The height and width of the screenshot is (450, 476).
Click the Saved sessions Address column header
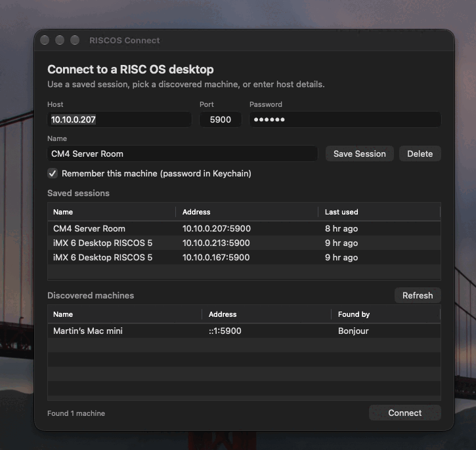point(247,212)
